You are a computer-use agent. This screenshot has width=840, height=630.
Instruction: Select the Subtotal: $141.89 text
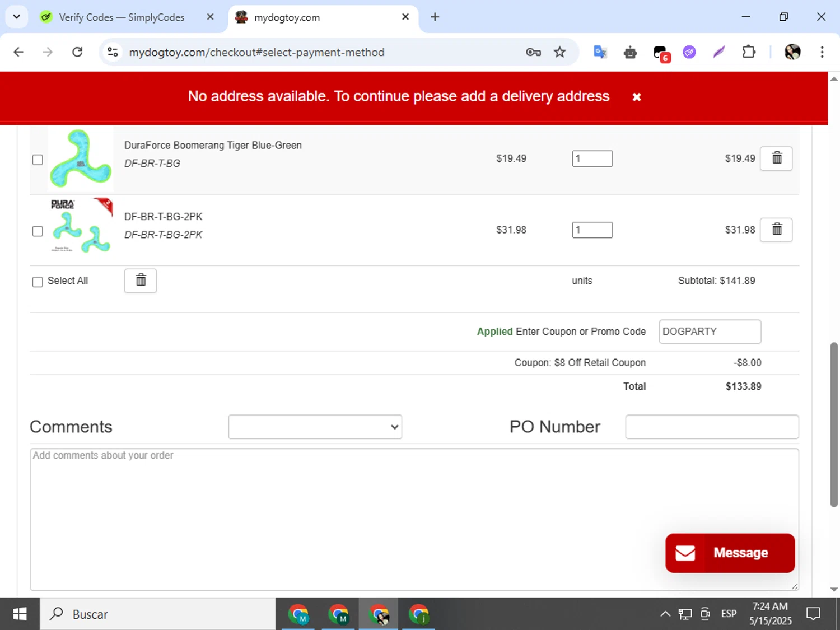716,281
